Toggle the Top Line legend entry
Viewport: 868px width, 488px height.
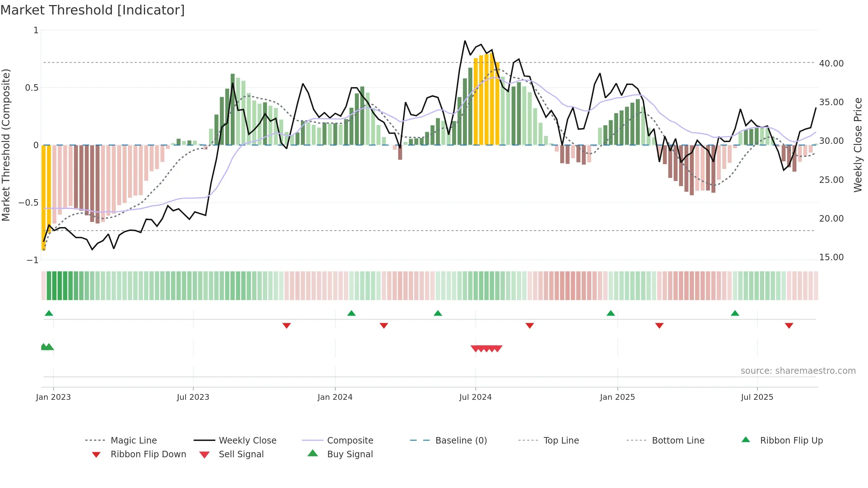[x=548, y=440]
